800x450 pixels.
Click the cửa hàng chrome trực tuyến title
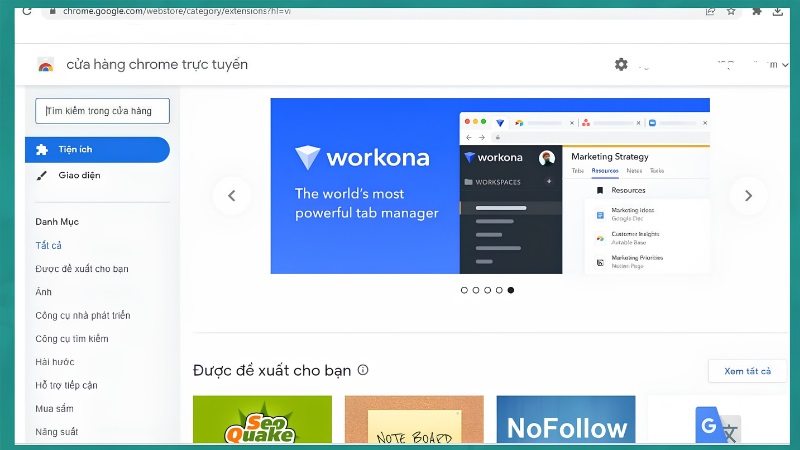click(x=157, y=65)
